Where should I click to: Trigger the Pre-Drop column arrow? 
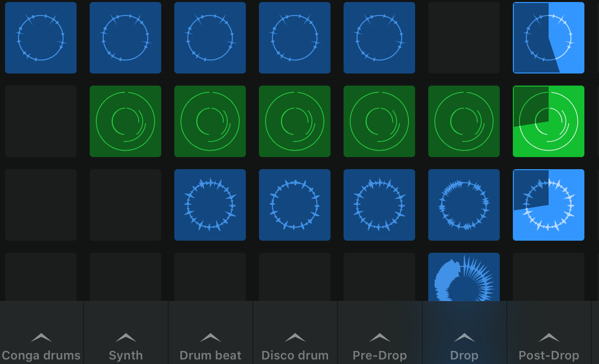380,338
